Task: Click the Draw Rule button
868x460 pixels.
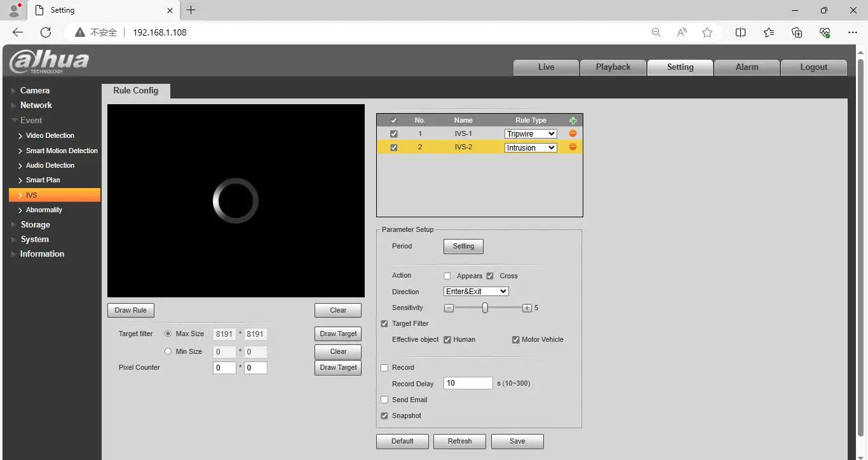Action: (131, 310)
